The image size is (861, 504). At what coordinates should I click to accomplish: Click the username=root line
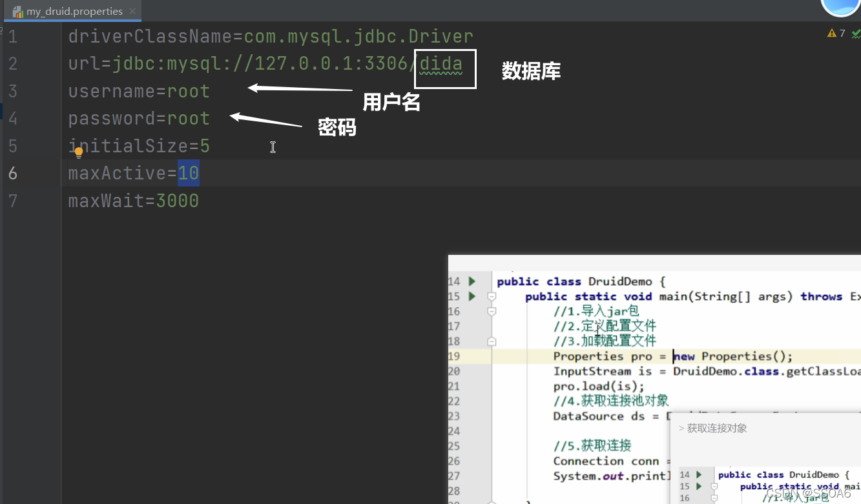[x=139, y=91]
